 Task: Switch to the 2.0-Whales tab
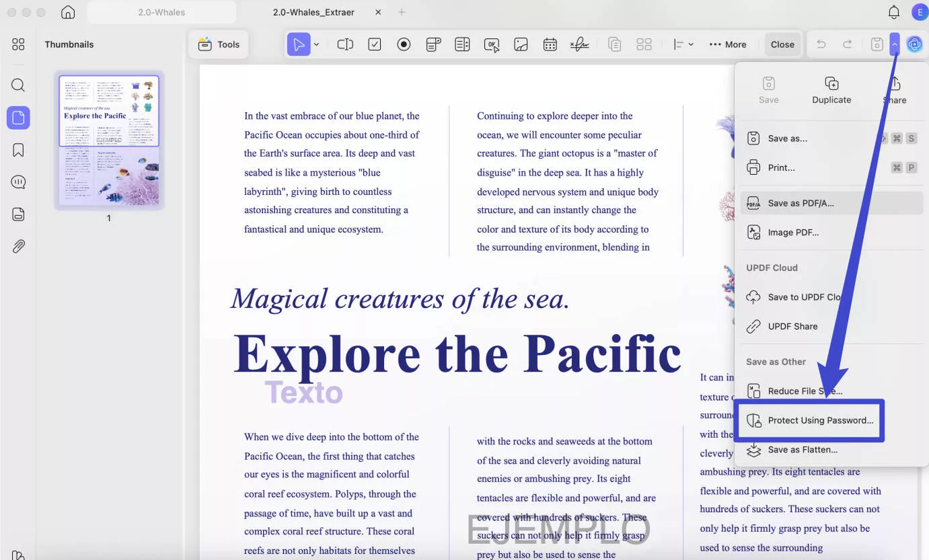[161, 12]
